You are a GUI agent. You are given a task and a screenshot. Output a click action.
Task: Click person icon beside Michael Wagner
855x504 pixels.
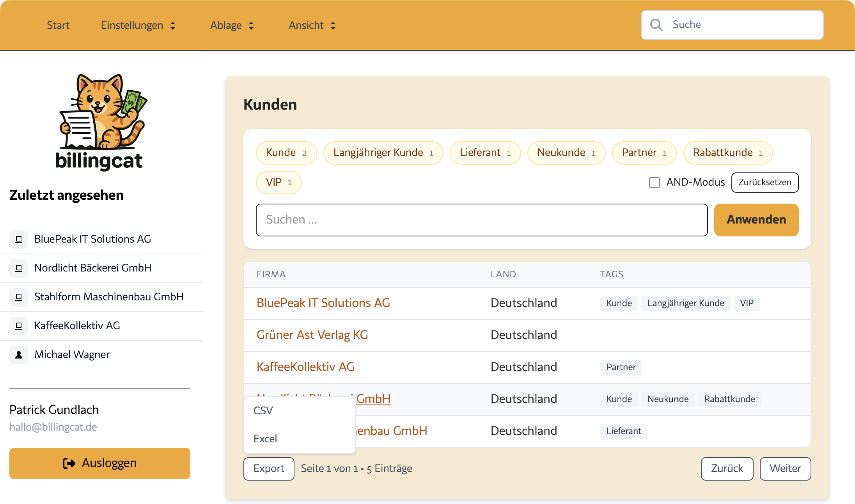click(19, 355)
